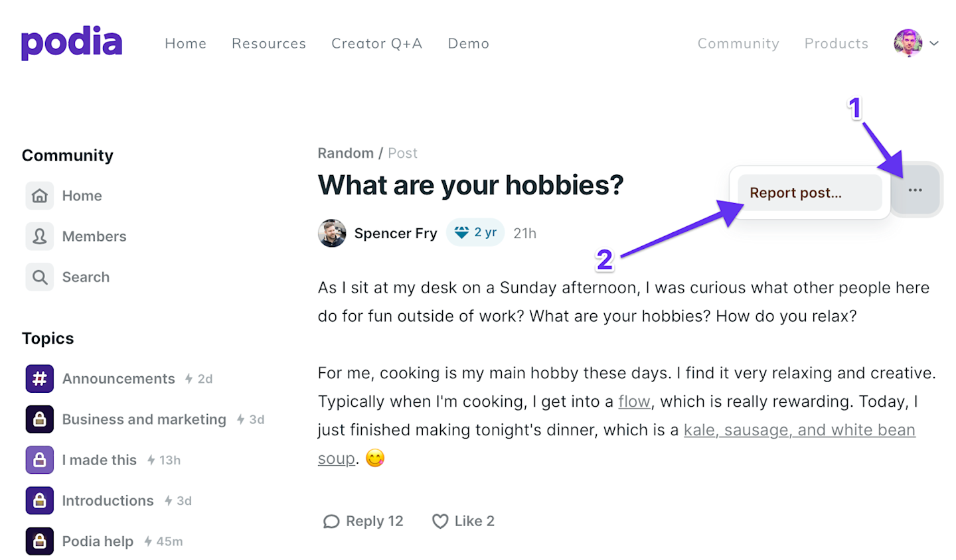Click the Podia help lock icon
Screen dimensions: 956x560
40,541
